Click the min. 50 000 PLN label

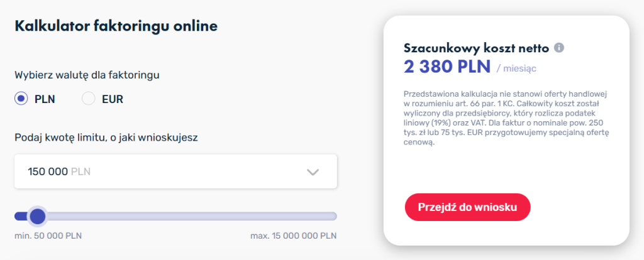coord(48,236)
